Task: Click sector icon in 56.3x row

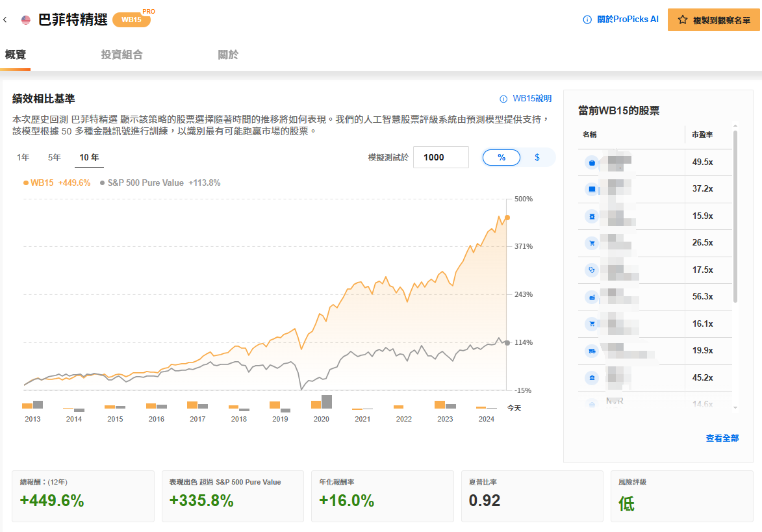Action: tap(591, 298)
